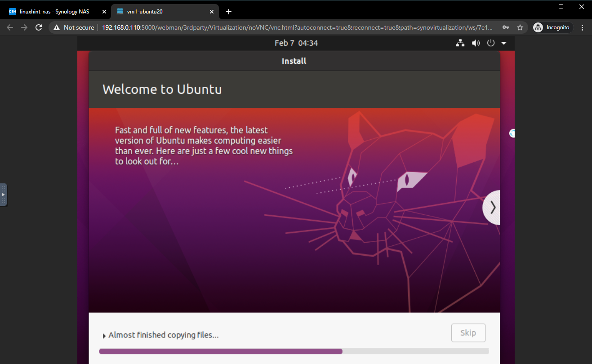Open the Feb 7 04:34 clock calendar
This screenshot has height=364, width=592.
[x=296, y=43]
